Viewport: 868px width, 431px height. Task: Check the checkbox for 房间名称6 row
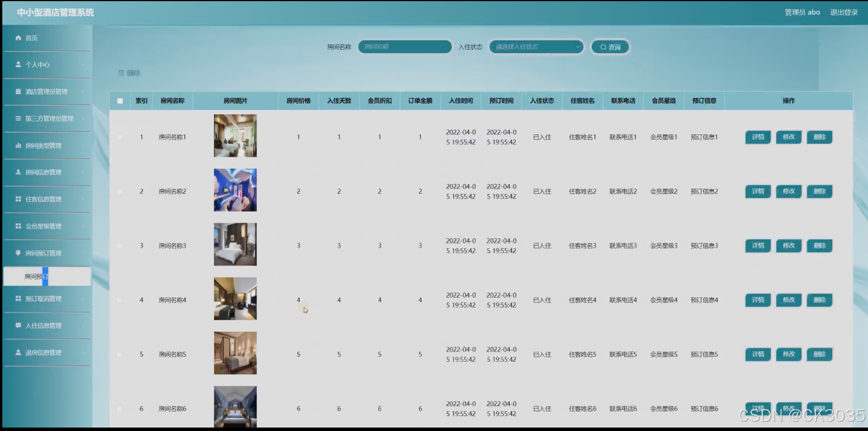click(119, 408)
